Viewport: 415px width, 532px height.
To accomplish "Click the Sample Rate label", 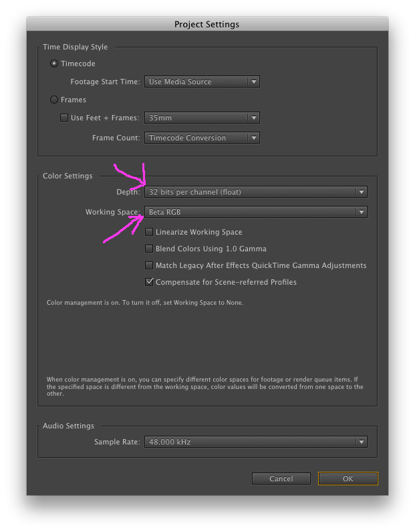I will (117, 442).
